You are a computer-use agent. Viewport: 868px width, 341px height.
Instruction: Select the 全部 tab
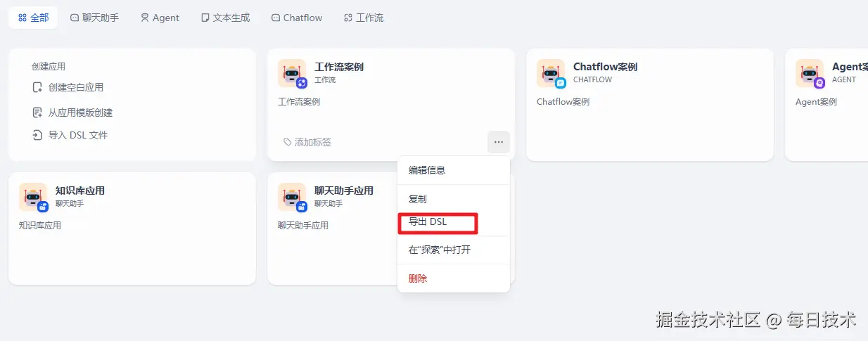point(33,18)
